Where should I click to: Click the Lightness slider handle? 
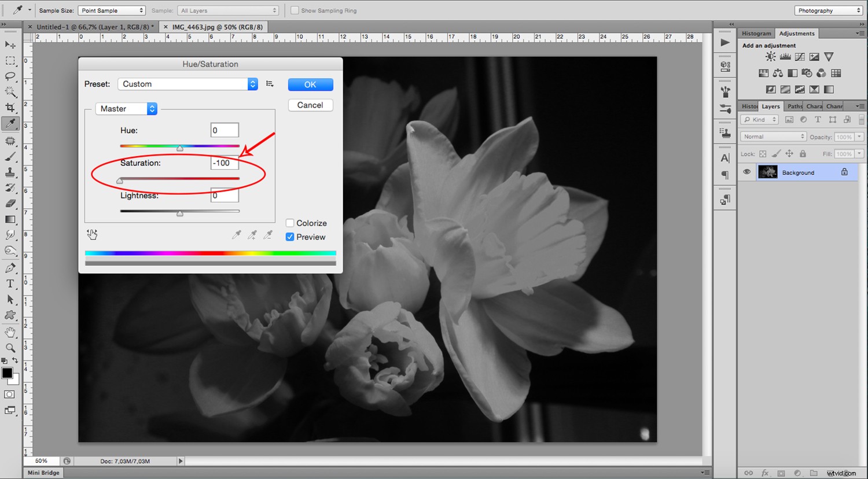pos(180,213)
